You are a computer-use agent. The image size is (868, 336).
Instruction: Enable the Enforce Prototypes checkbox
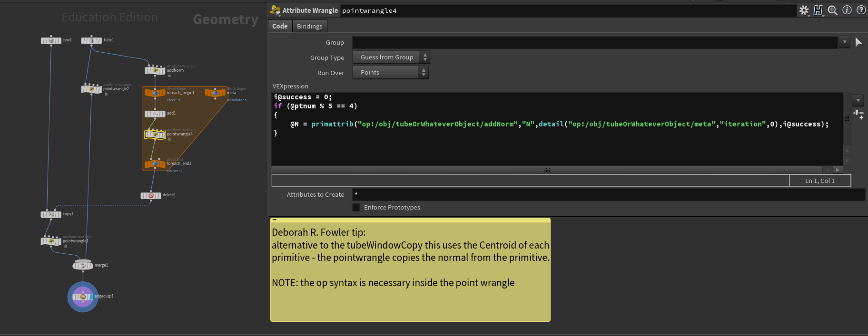(x=356, y=208)
